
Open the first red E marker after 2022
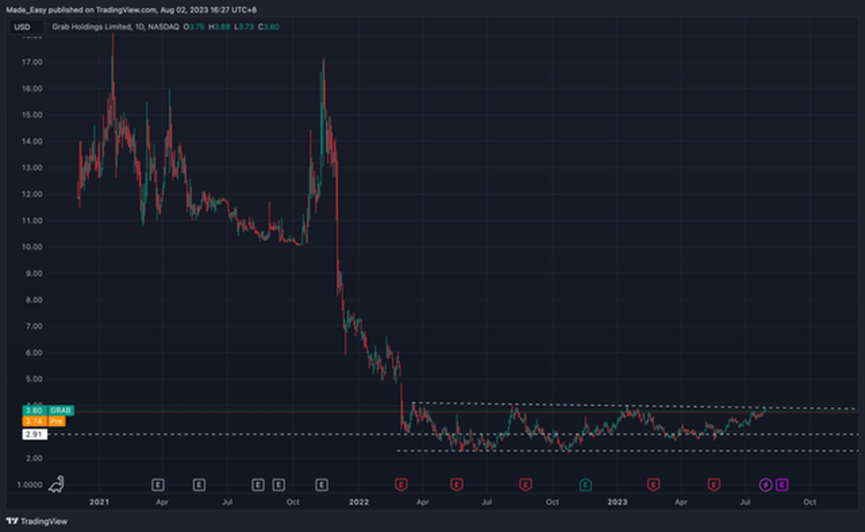401,485
